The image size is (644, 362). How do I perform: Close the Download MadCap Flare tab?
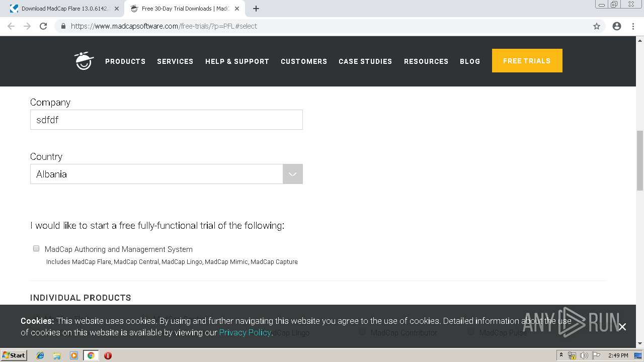pyautogui.click(x=117, y=9)
